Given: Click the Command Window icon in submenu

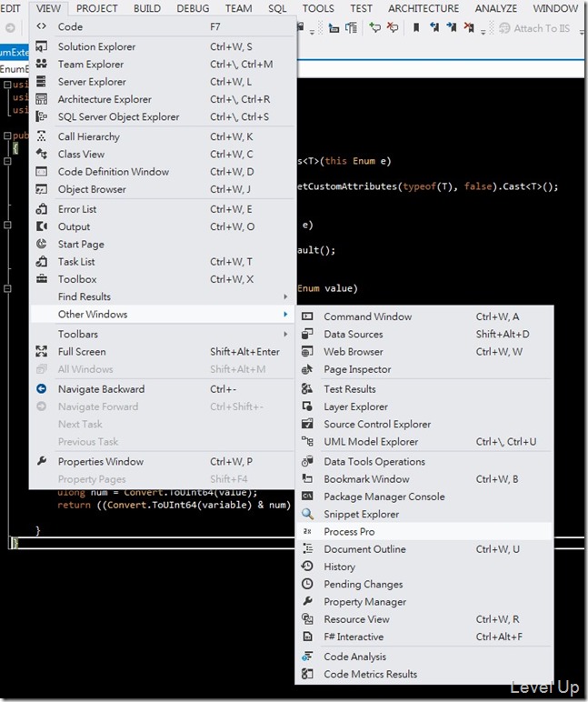Looking at the screenshot, I should 307,316.
